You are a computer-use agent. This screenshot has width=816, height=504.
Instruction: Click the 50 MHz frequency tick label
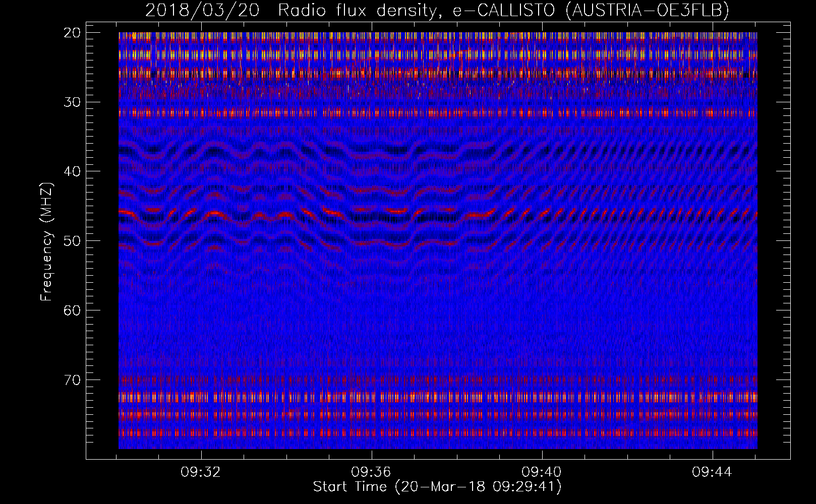[x=72, y=240]
